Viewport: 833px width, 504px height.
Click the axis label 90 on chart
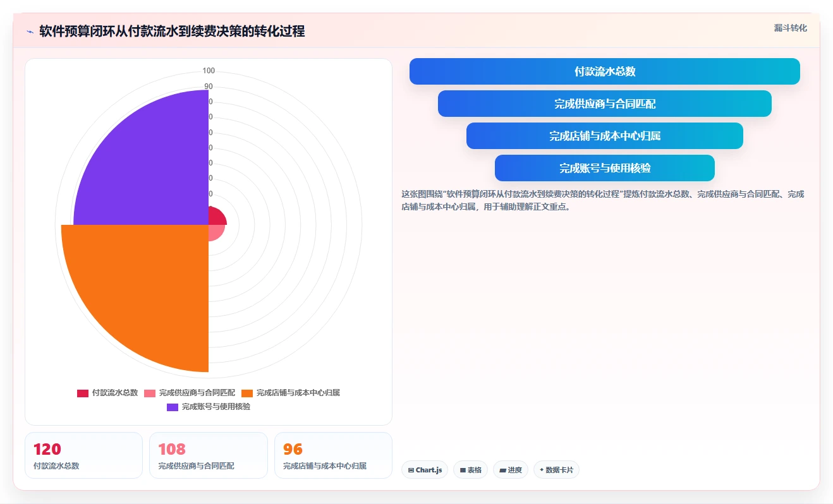click(x=209, y=87)
